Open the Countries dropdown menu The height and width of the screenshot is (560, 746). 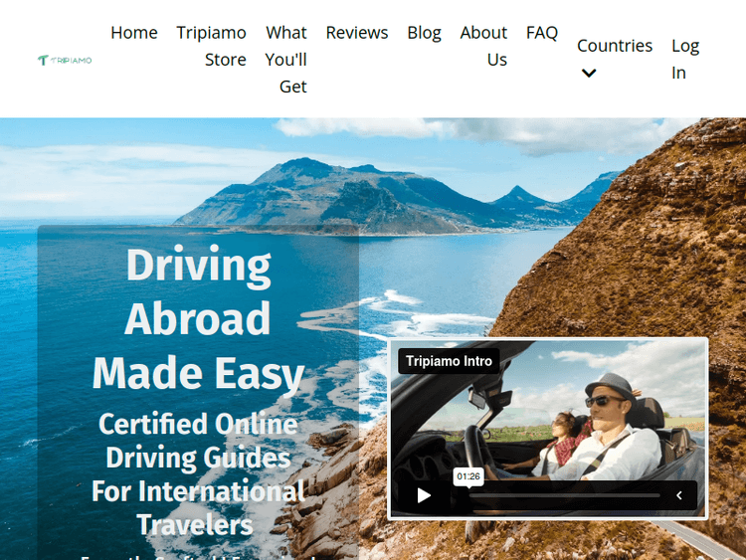pyautogui.click(x=614, y=46)
